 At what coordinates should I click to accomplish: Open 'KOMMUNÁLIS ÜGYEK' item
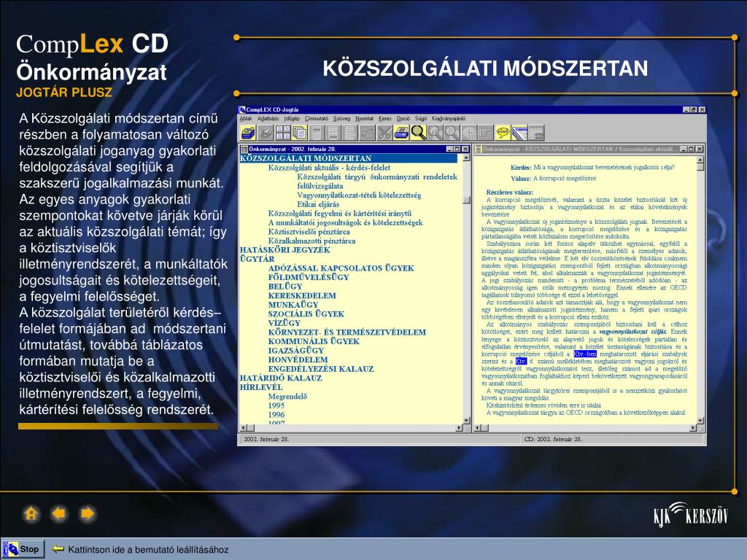(314, 341)
